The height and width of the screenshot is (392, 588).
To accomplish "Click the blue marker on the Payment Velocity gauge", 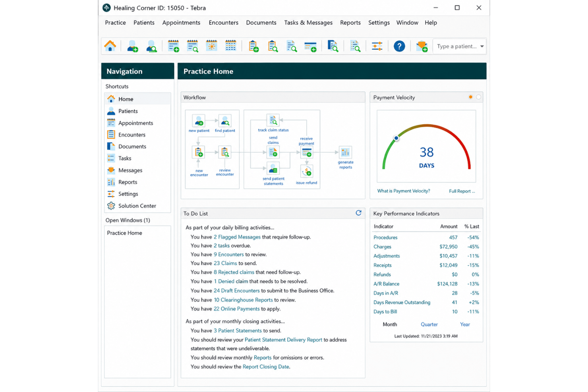I will pos(396,138).
